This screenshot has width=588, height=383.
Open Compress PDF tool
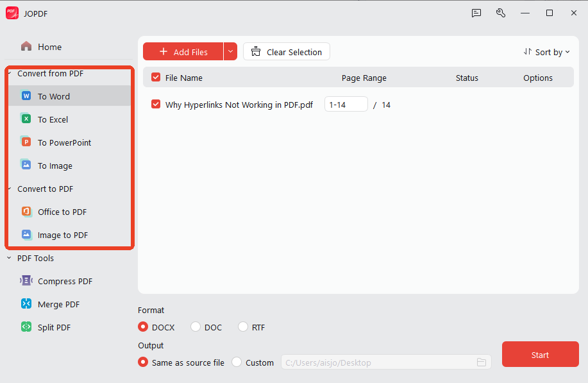(x=65, y=282)
